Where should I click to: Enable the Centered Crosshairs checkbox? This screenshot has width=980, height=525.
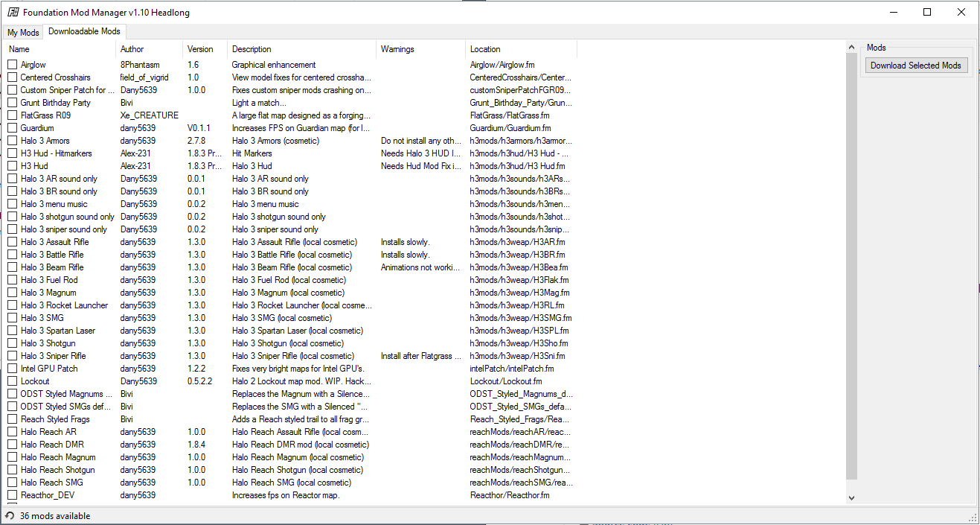point(13,77)
